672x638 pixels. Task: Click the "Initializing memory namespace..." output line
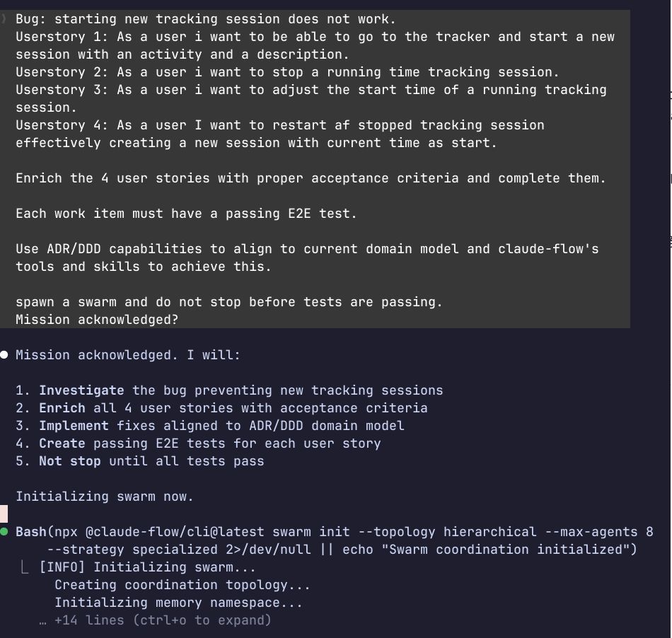(x=178, y=603)
